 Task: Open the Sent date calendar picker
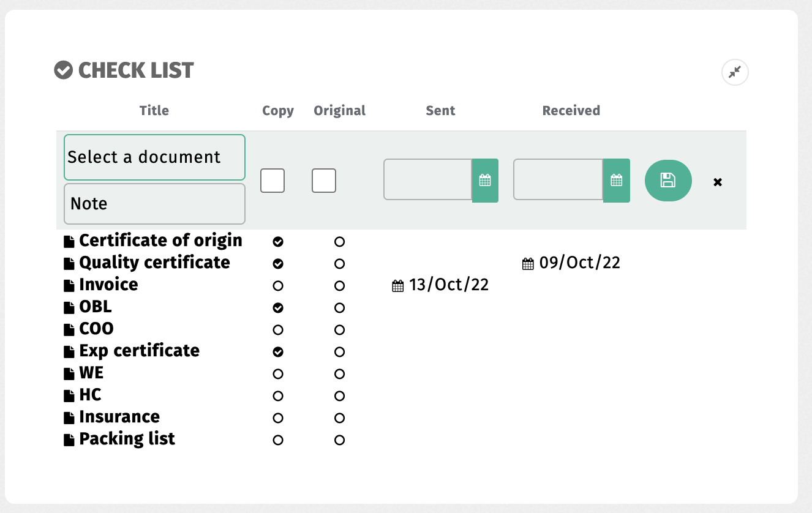pos(485,181)
